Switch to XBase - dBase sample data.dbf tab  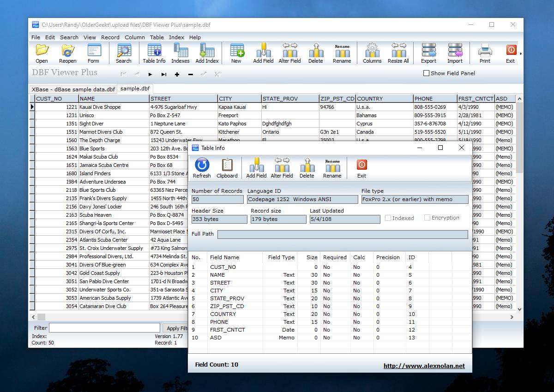[x=73, y=89]
